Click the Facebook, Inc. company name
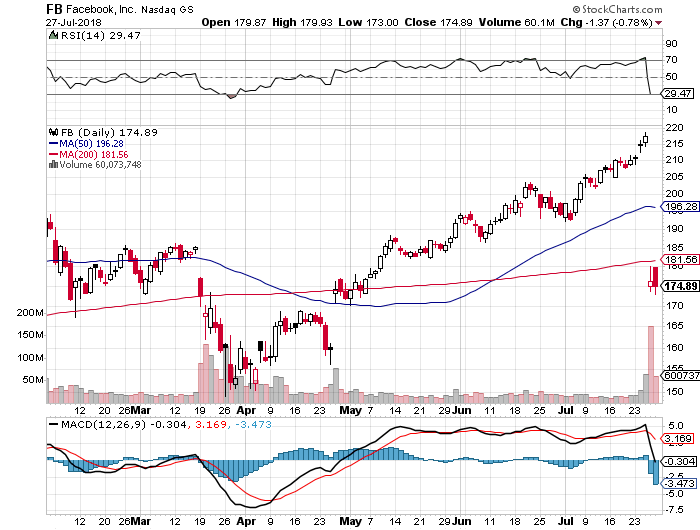Screen dimensions: 700x530 pyautogui.click(x=100, y=9)
